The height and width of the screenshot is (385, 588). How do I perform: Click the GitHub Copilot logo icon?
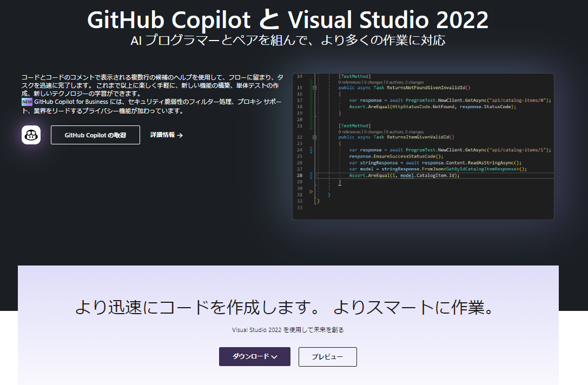point(31,135)
